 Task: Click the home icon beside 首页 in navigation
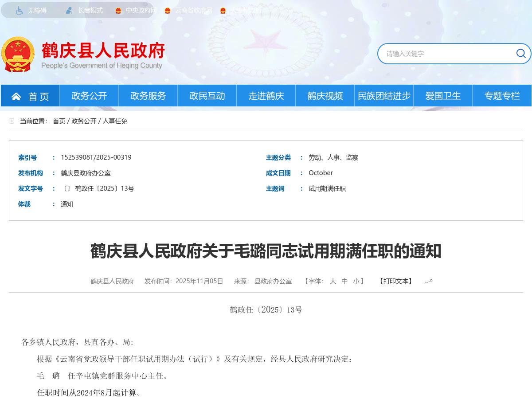click(16, 96)
